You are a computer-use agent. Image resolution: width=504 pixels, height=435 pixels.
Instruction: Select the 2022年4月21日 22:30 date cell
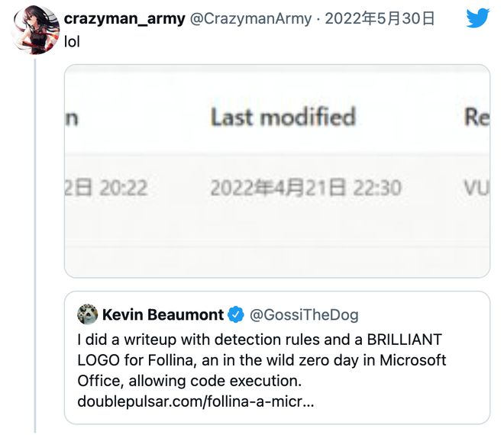pyautogui.click(x=305, y=187)
